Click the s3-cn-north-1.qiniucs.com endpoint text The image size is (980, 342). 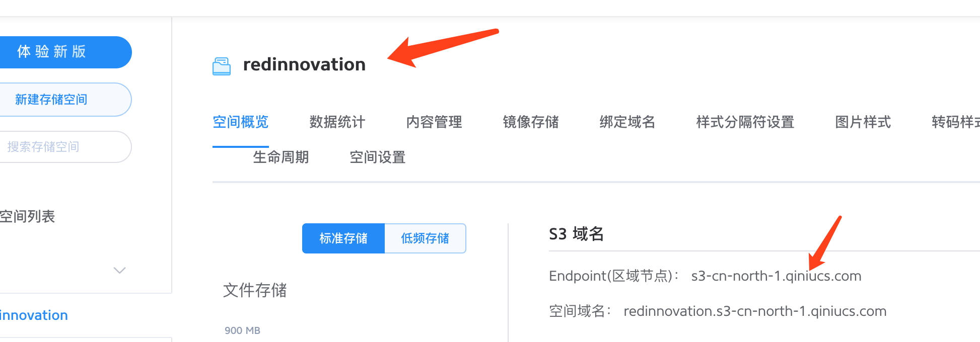click(776, 276)
